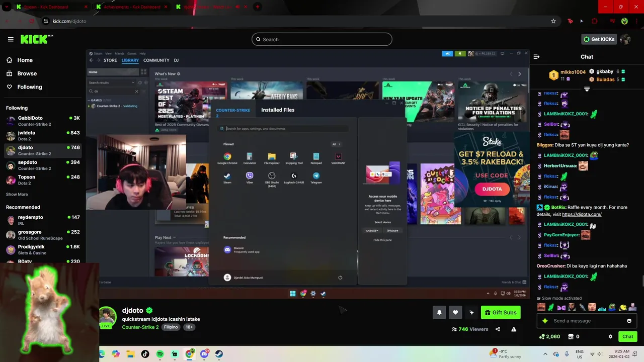This screenshot has height=362, width=644.
Task: Click the green sparkle in message box
Action: [544, 321]
